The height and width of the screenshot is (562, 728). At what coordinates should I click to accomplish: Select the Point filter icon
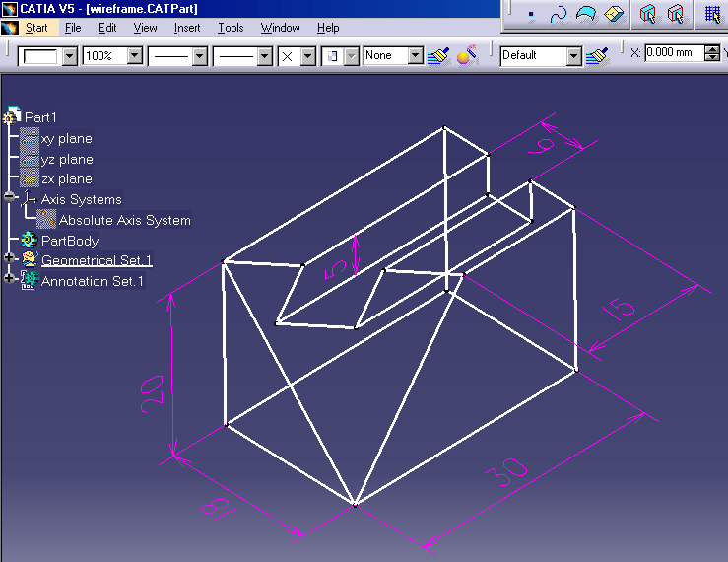pos(531,14)
